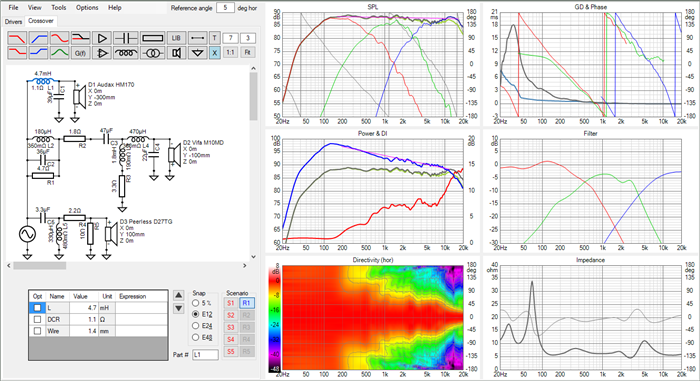Recall scenario R1
Viewport: 700px width, 381px height.
tap(246, 303)
